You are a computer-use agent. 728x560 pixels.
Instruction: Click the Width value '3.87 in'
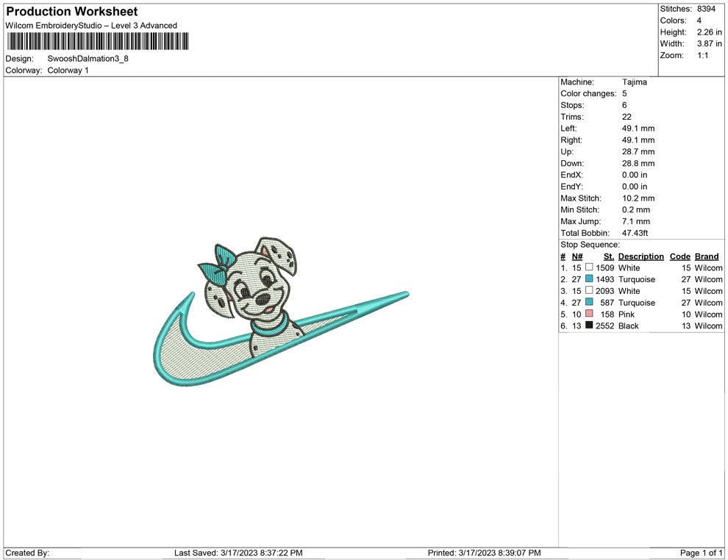click(x=710, y=43)
